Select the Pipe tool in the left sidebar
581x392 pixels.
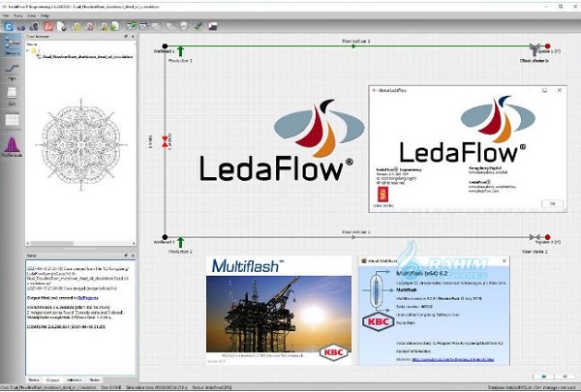click(x=12, y=72)
